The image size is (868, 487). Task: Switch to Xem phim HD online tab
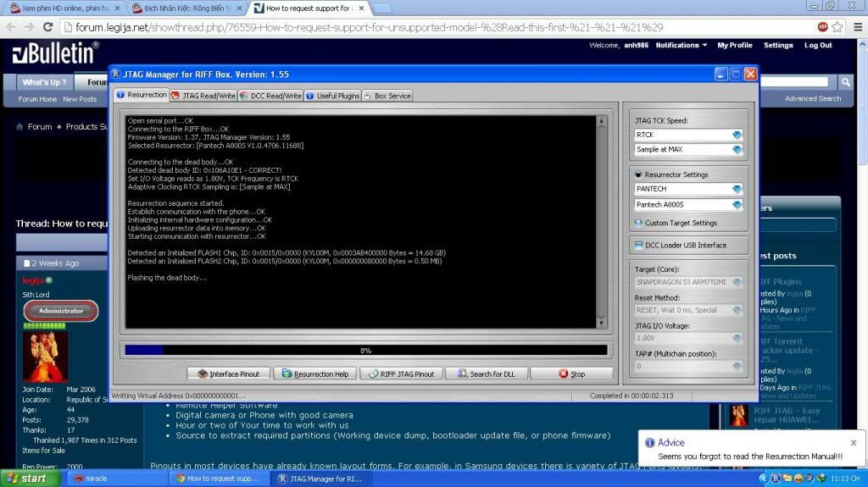[x=64, y=8]
